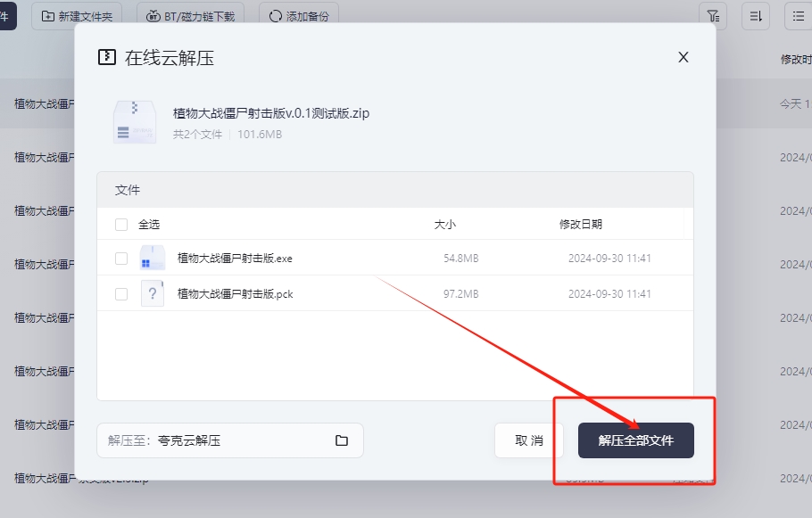This screenshot has width=812, height=518.
Task: Tick checkbox for 植物大战僵尸射击版.exe
Action: click(x=121, y=259)
